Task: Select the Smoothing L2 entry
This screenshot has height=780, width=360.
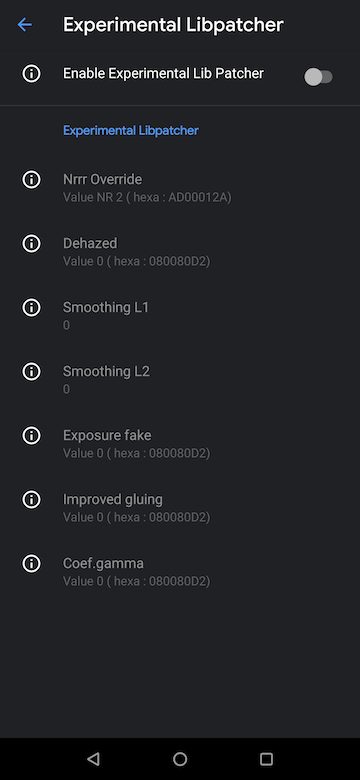Action: (x=180, y=380)
